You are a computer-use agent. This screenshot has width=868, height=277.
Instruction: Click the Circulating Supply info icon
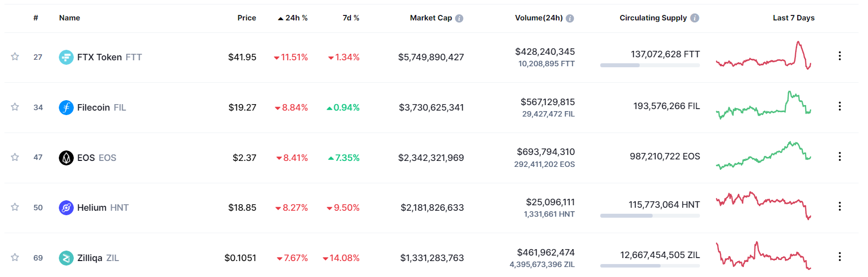(x=694, y=18)
